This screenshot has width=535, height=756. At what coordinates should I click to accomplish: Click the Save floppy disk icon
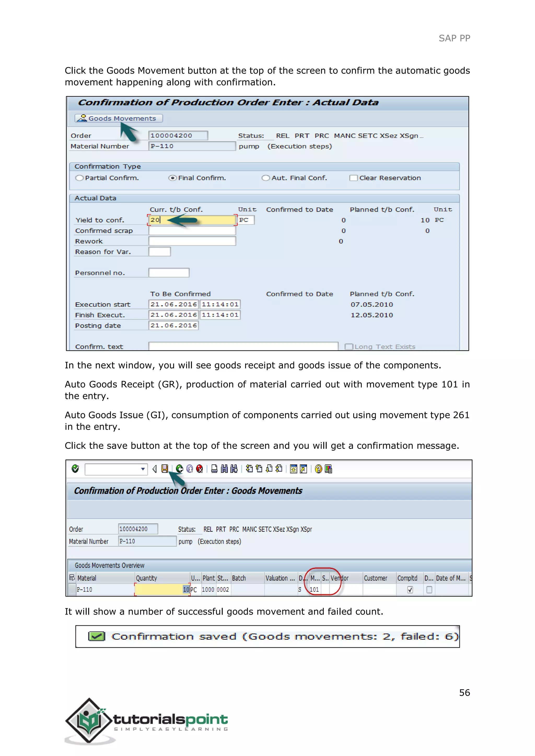point(165,469)
